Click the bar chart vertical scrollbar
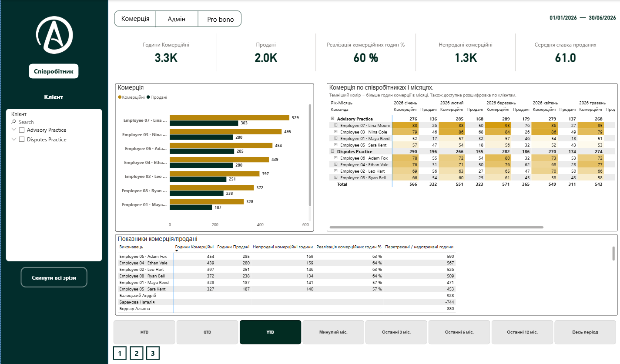The height and width of the screenshot is (364, 620). tap(310, 154)
